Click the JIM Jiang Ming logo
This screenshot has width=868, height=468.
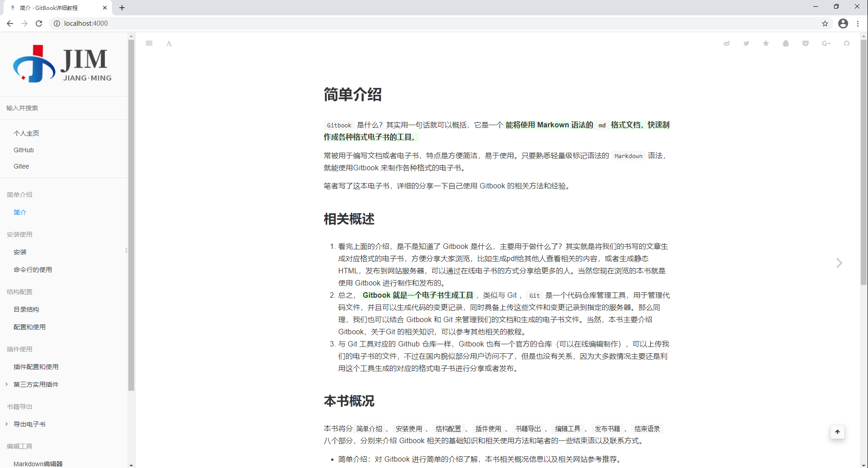click(62, 64)
